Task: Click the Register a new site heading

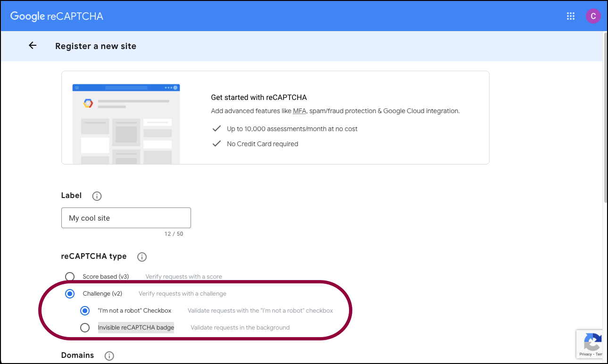Action: (96, 46)
